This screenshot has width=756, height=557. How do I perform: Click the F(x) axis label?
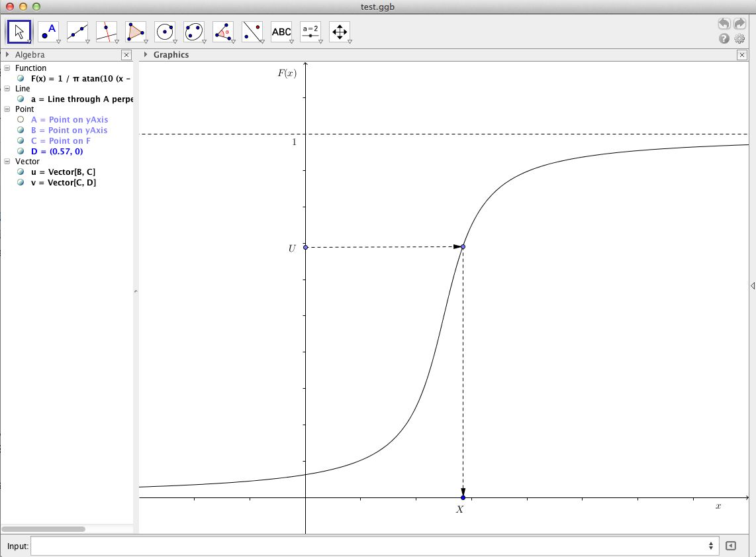tap(287, 74)
